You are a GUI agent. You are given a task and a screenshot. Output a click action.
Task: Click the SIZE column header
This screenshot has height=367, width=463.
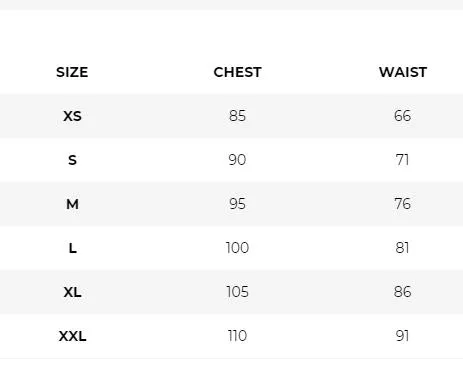[72, 72]
